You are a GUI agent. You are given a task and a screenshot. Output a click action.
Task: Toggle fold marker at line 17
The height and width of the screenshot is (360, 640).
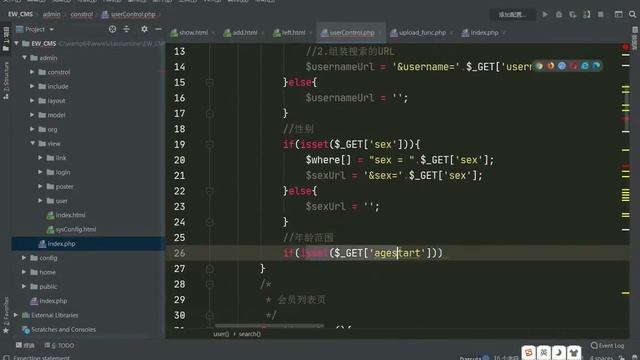point(209,113)
